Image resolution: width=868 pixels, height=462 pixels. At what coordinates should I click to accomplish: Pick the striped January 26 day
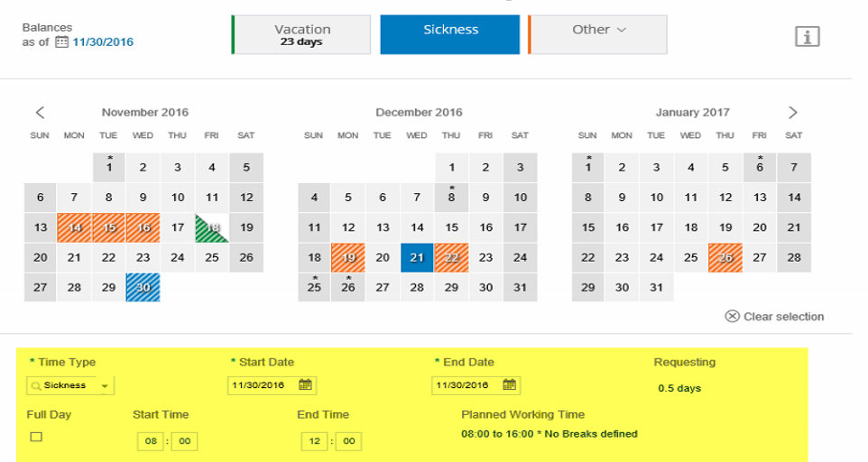click(x=725, y=257)
